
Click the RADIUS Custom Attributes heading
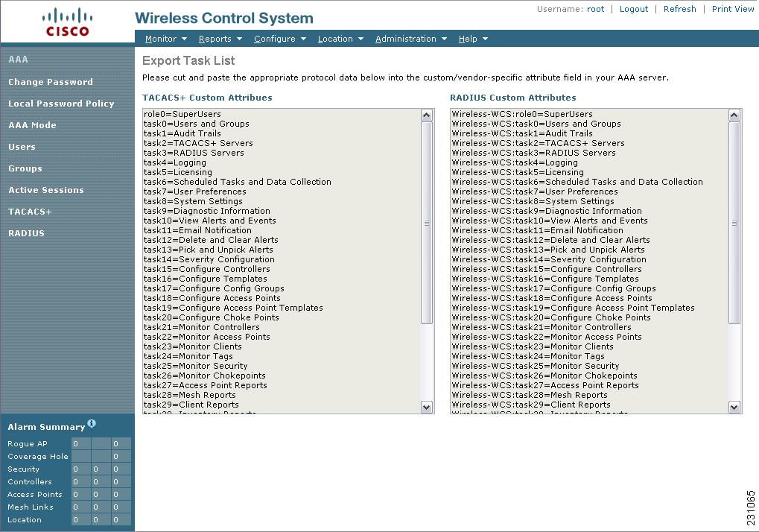[x=513, y=98]
